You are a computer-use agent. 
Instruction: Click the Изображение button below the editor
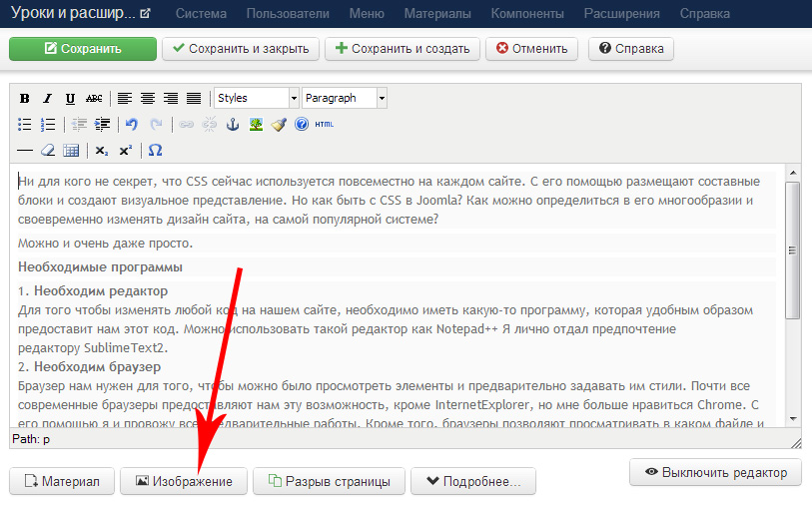pyautogui.click(x=184, y=481)
